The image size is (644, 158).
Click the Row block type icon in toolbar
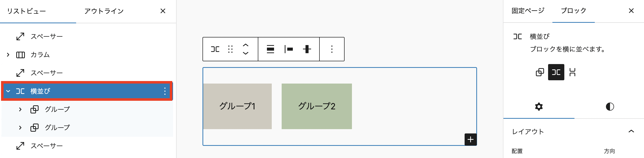tap(215, 49)
